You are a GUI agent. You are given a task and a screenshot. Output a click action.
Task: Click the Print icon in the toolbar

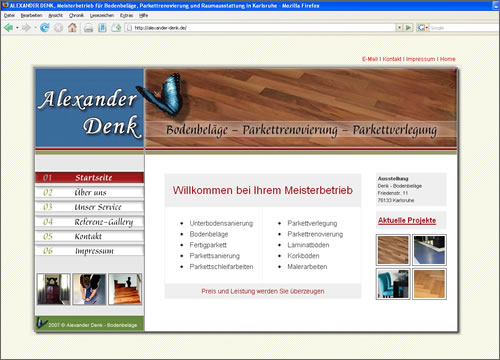coord(88,28)
